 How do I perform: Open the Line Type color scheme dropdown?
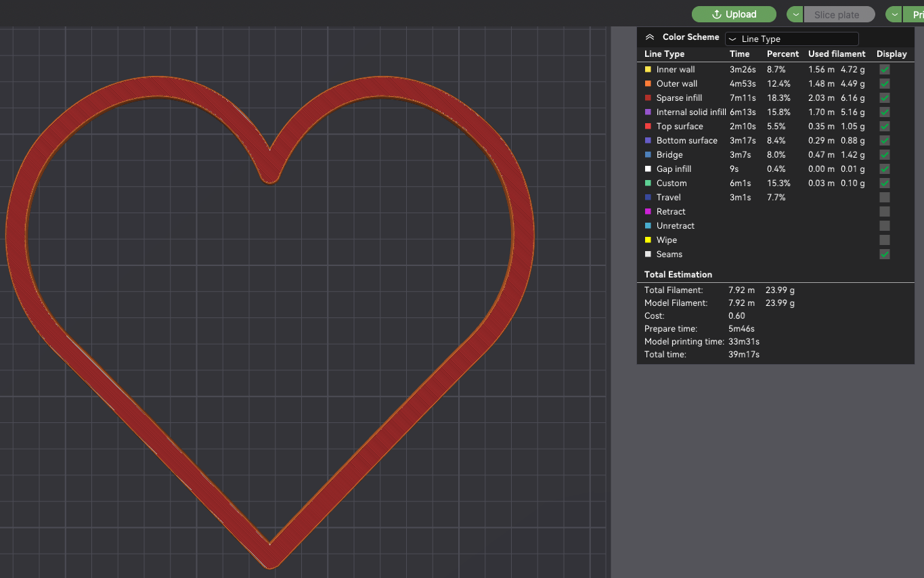(791, 39)
